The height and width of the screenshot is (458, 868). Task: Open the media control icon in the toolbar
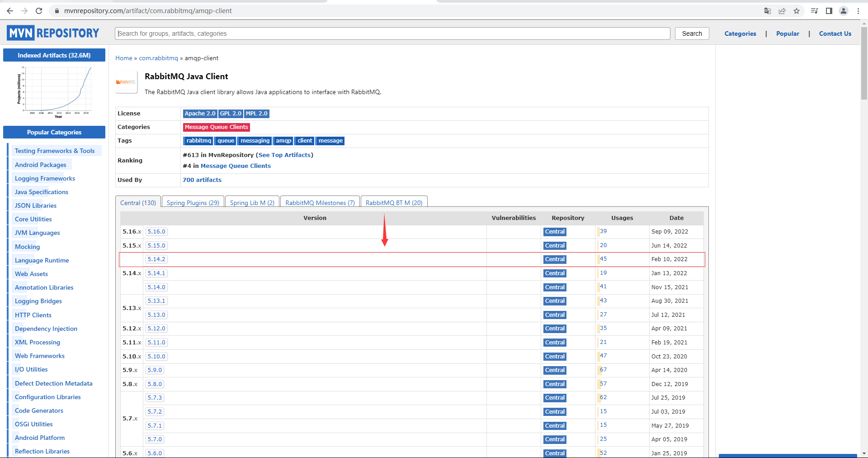pyautogui.click(x=815, y=11)
